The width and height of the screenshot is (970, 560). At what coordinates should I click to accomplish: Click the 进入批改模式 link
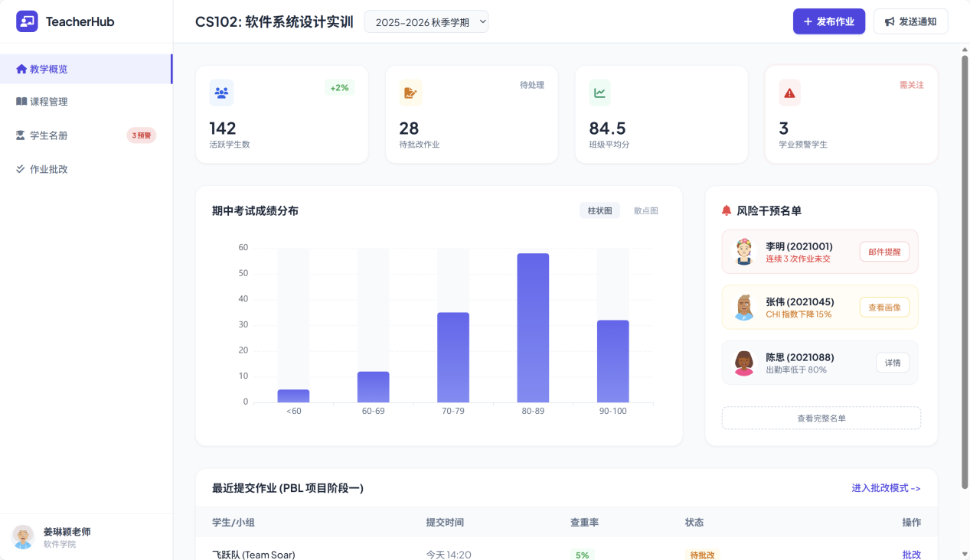[x=886, y=488]
